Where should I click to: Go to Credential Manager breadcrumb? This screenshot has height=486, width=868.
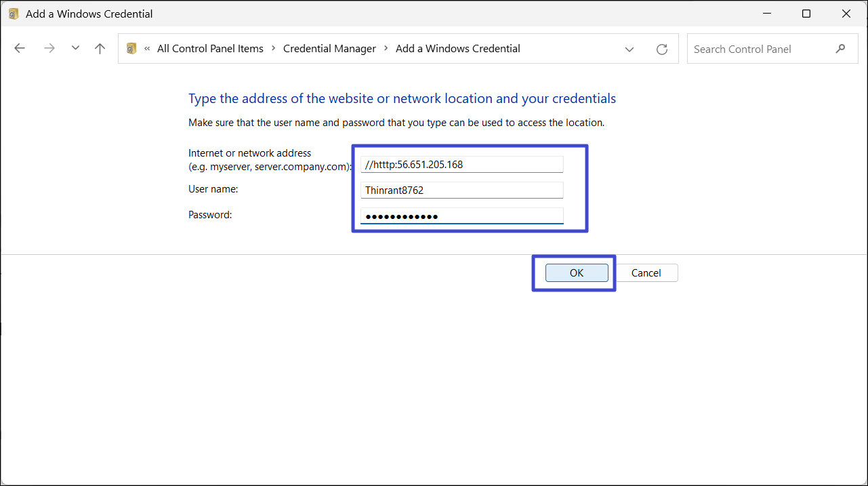coord(329,49)
